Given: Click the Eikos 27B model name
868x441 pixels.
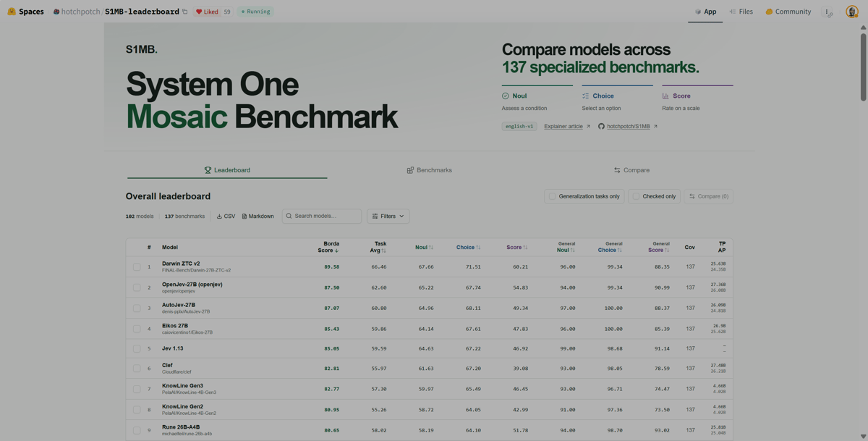Looking at the screenshot, I should (x=175, y=326).
